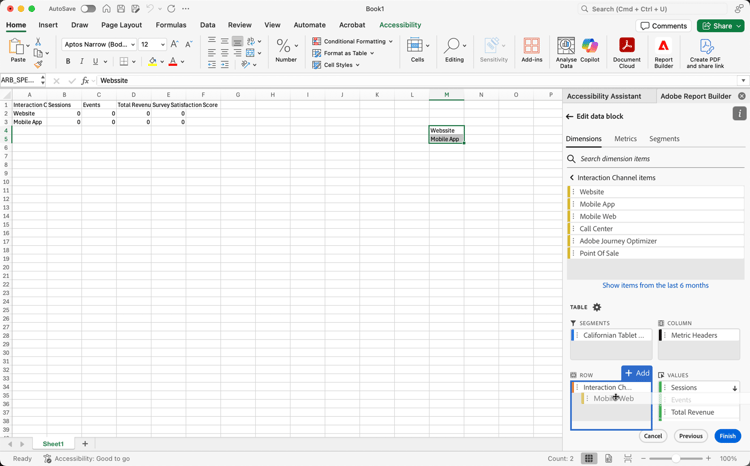Expand Cell Styles menu
Viewport: 750px width, 466px height.
pos(357,65)
